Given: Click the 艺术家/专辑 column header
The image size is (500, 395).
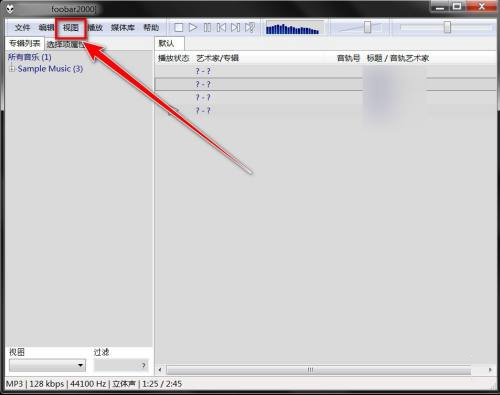Looking at the screenshot, I should (x=218, y=58).
